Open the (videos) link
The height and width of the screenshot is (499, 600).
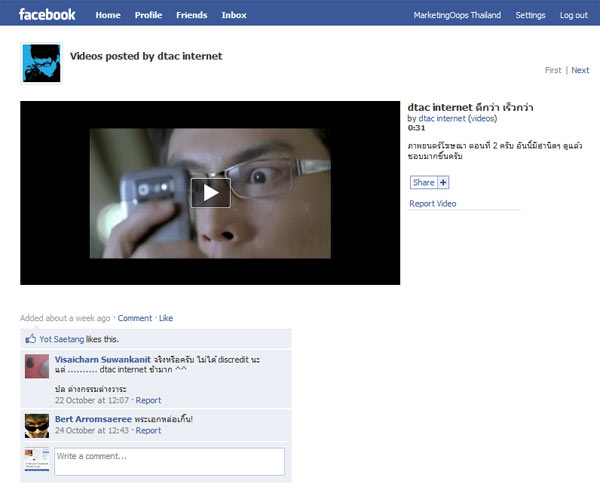(482, 118)
